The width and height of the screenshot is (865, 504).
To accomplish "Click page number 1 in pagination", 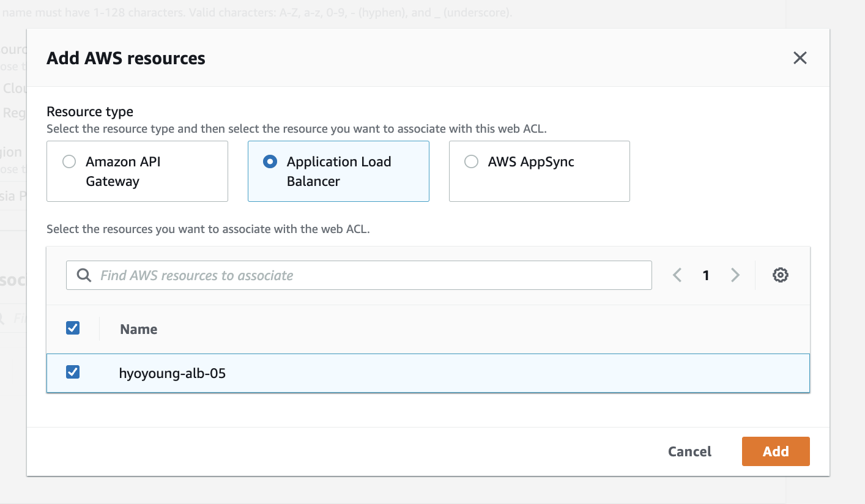I will (x=706, y=275).
